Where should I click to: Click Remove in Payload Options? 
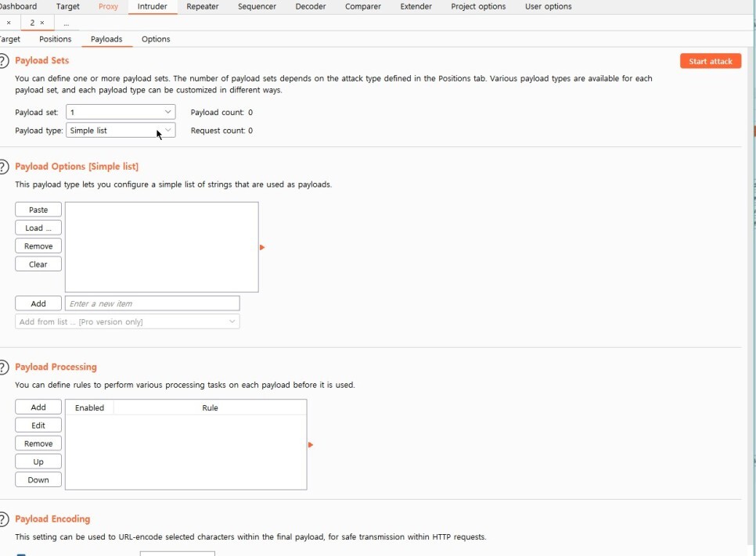pos(38,246)
